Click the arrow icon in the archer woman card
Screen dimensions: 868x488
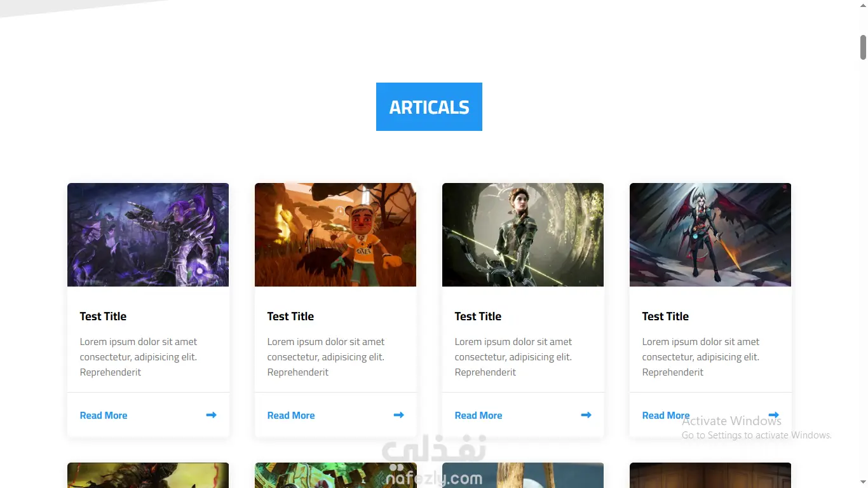(586, 415)
